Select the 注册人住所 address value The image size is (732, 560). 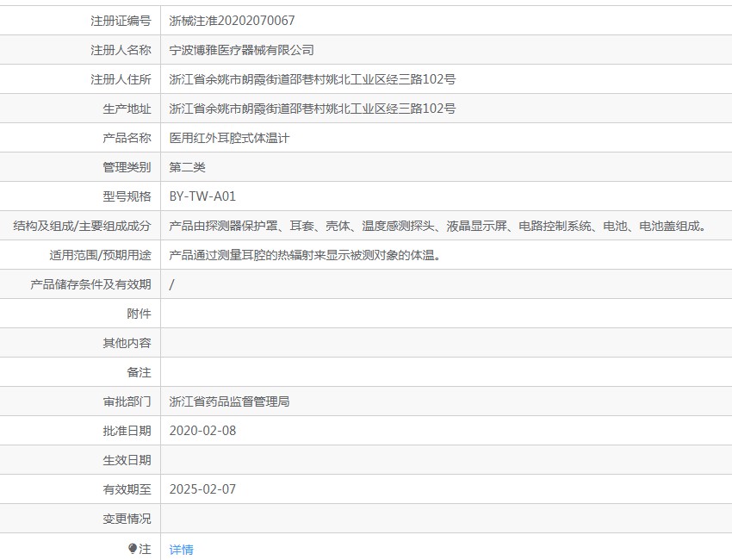[313, 79]
